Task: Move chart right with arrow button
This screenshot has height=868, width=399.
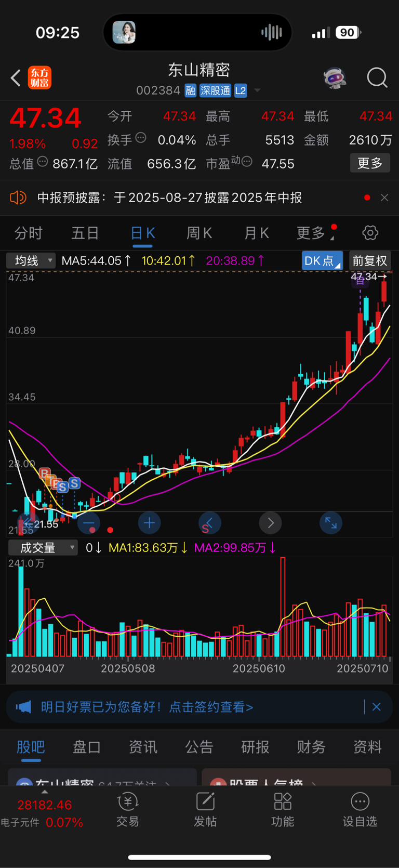Action: click(x=270, y=523)
